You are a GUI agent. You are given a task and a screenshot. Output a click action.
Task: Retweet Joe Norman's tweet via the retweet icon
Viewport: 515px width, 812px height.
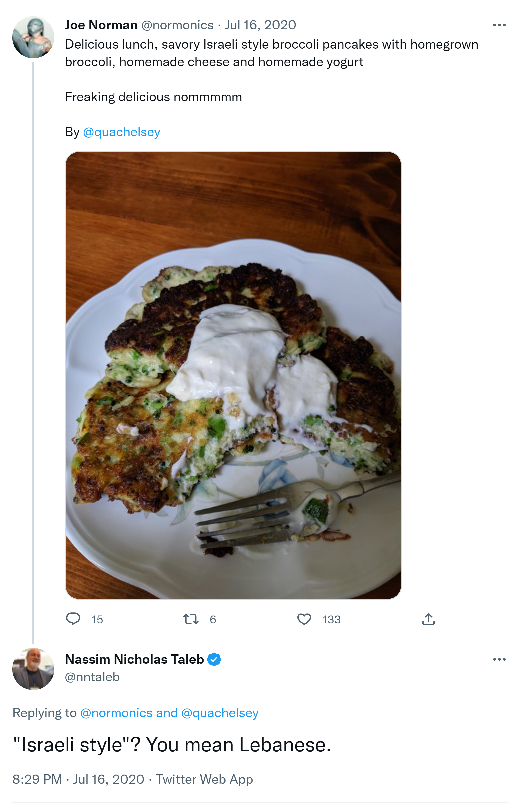191,619
